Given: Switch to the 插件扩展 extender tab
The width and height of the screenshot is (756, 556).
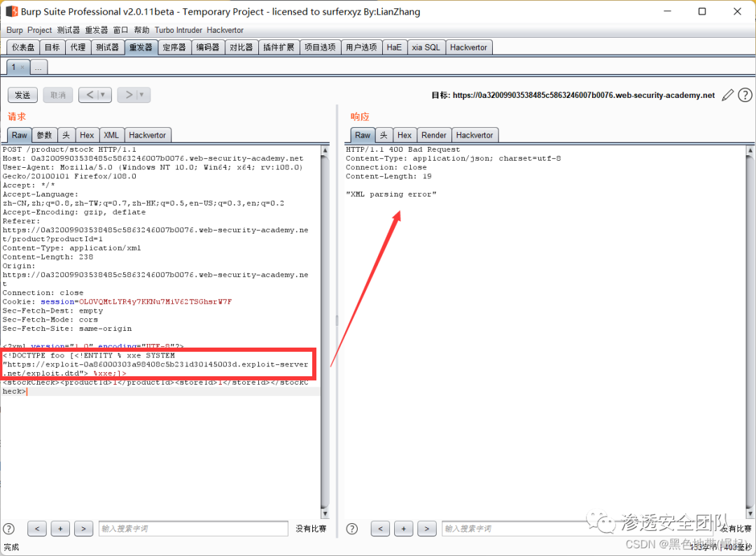Looking at the screenshot, I should [279, 48].
